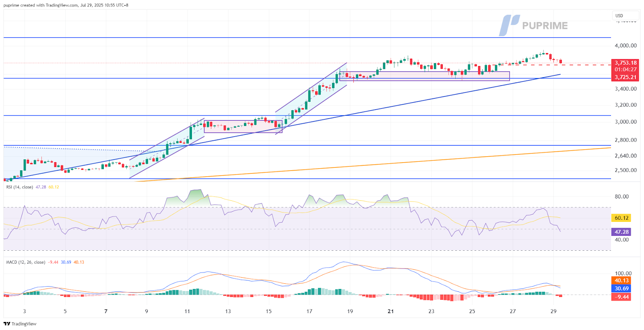Click the MACD legend value -9.44
This screenshot has height=330, width=644.
pyautogui.click(x=53, y=262)
